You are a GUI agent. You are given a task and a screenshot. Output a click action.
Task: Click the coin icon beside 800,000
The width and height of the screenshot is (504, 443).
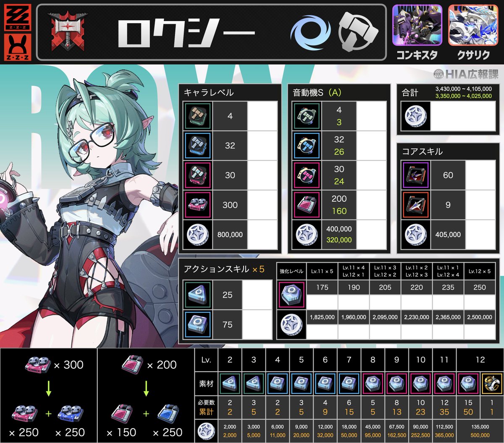pos(198,235)
